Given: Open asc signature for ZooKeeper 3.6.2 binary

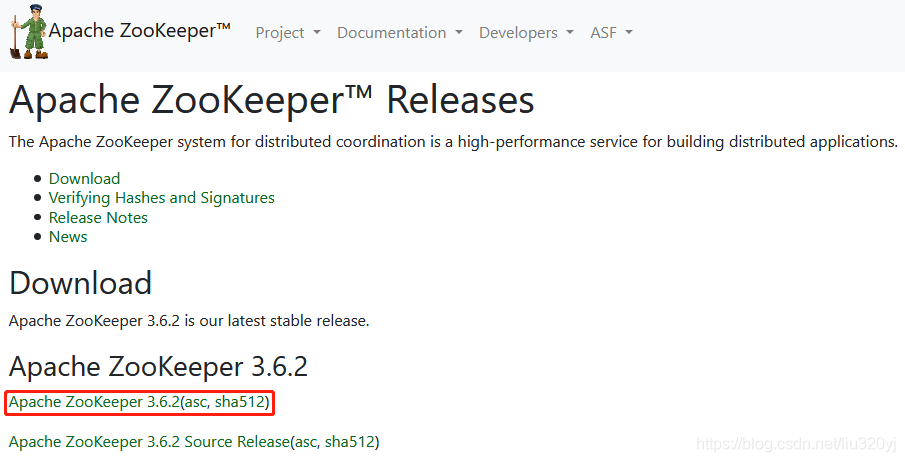Looking at the screenshot, I should pyautogui.click(x=195, y=402).
